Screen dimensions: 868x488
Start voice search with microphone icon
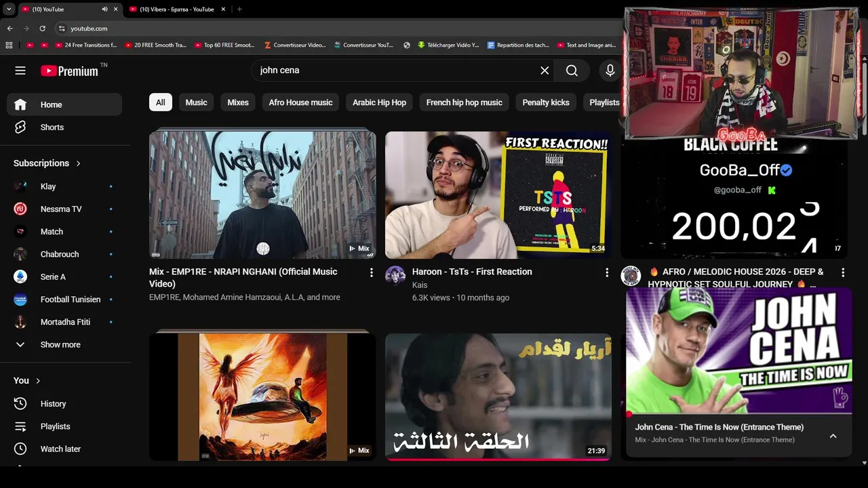pos(610,70)
